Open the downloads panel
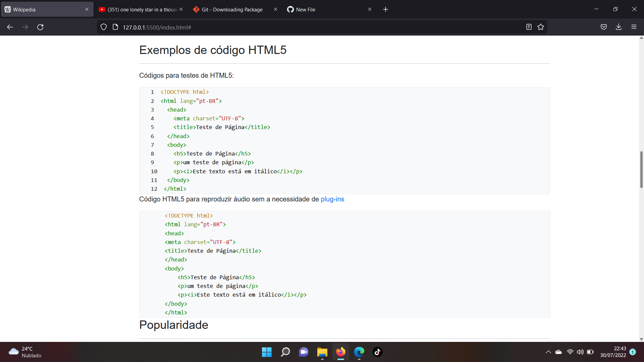Image resolution: width=644 pixels, height=362 pixels. pyautogui.click(x=619, y=27)
